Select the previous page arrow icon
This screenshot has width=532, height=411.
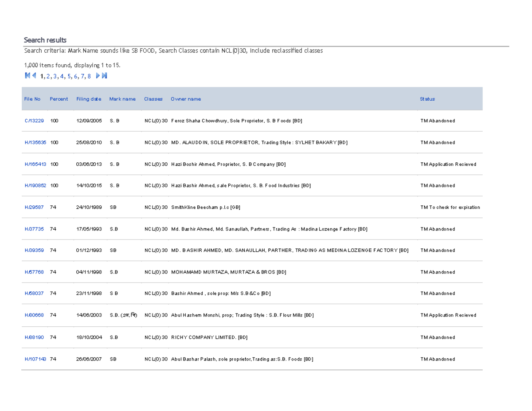[34, 75]
